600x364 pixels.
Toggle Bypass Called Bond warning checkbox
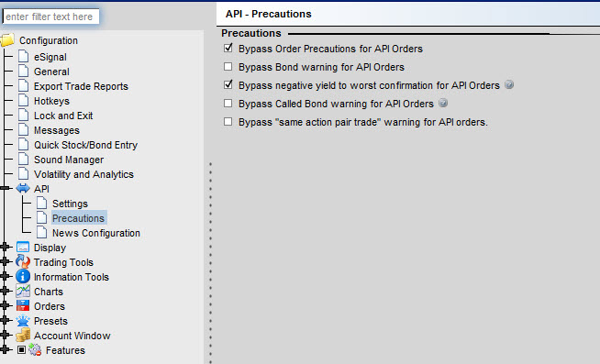click(228, 104)
